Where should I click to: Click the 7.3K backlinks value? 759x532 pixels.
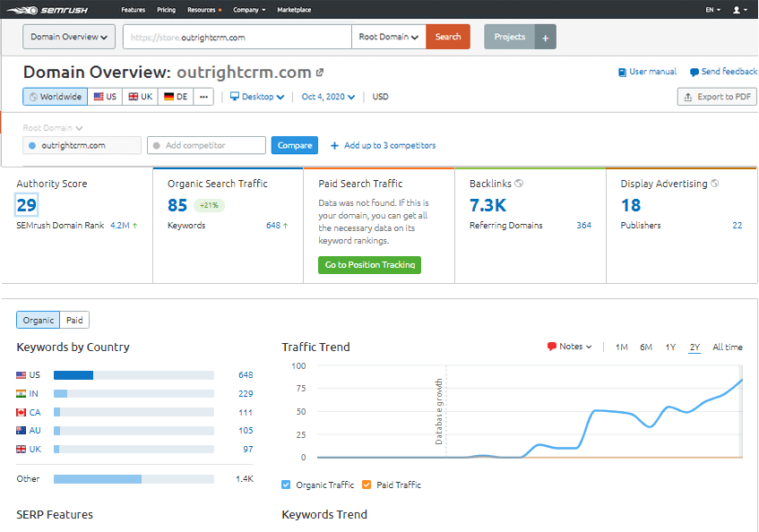[487, 206]
